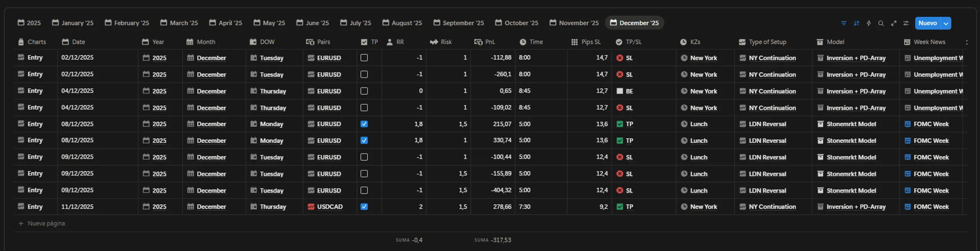980x251 pixels.
Task: Open database full page with expand arrows icon
Action: [x=893, y=23]
